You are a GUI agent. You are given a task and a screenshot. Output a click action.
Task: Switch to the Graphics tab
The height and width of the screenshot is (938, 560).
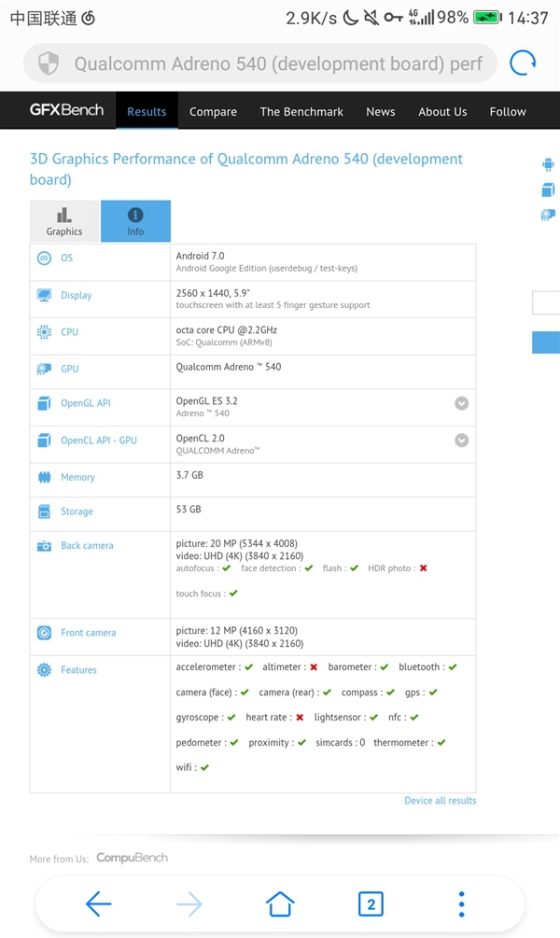(64, 221)
